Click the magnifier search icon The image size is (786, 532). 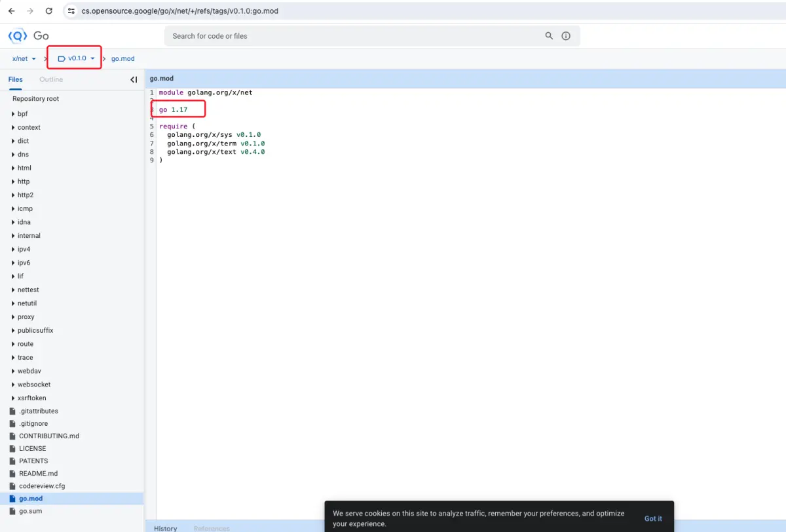point(549,36)
